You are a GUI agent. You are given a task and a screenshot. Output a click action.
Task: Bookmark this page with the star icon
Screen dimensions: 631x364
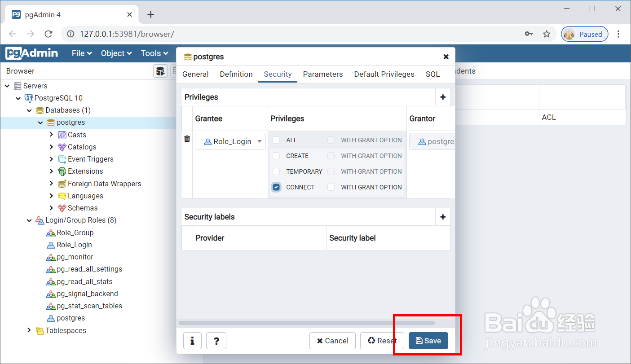point(547,34)
